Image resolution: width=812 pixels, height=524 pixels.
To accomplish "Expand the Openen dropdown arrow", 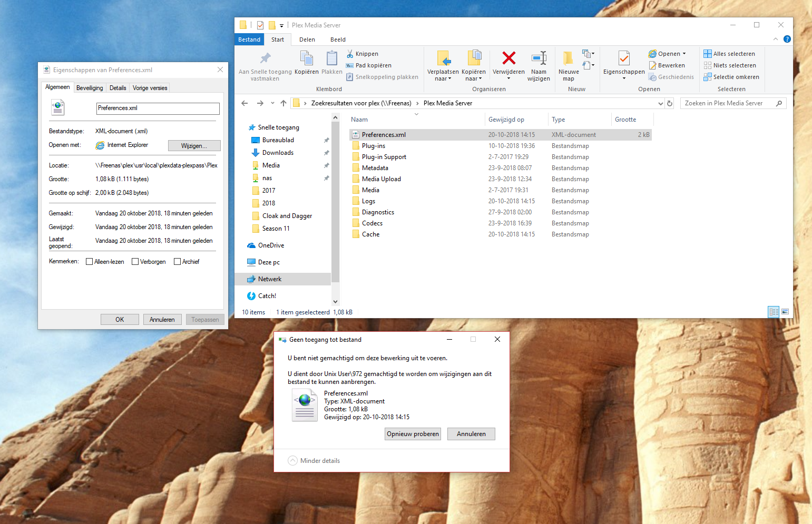I will point(684,54).
